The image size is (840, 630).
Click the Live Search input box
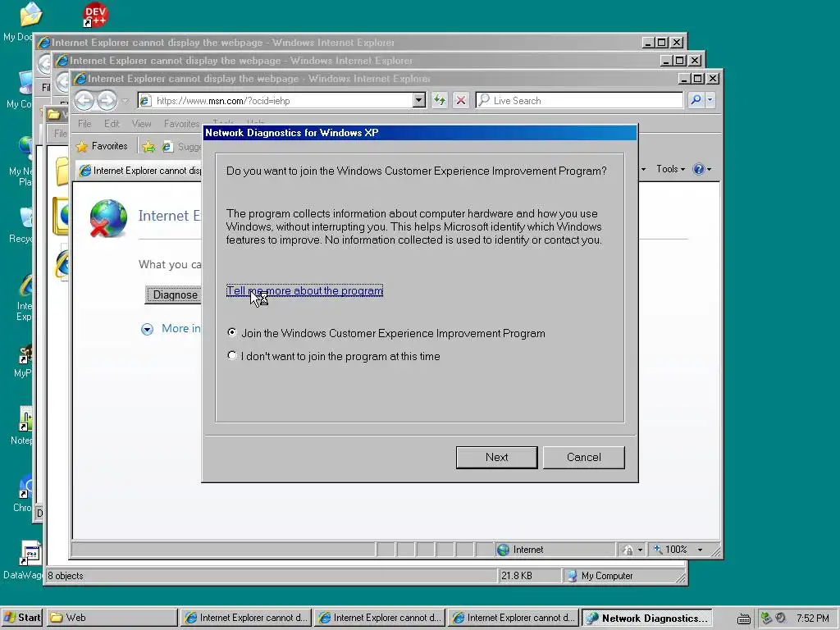579,100
